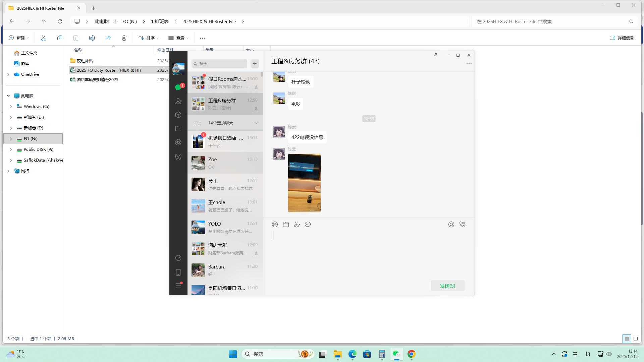Click the send file folder icon
The height and width of the screenshot is (362, 644).
[x=286, y=225]
